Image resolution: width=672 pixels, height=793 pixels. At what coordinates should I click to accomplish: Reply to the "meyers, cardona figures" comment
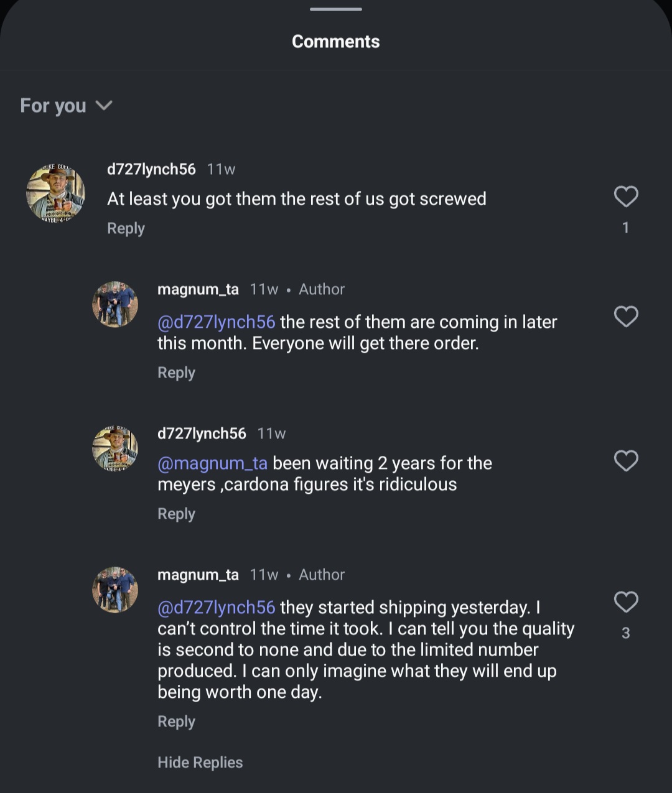pos(176,514)
